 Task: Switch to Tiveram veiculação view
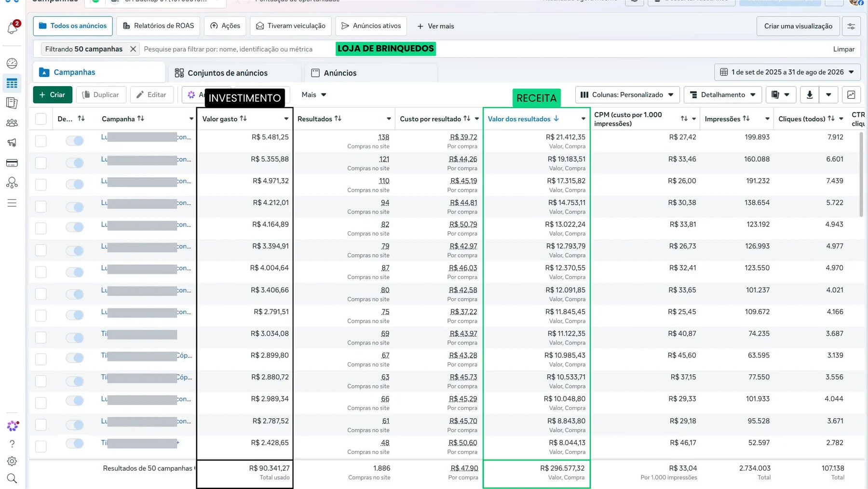291,26
